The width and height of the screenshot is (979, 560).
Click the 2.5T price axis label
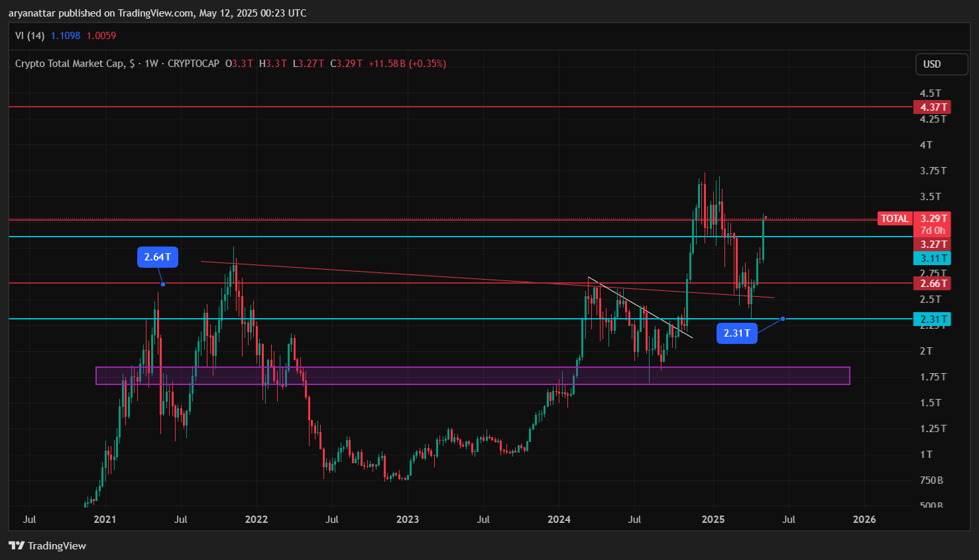[x=931, y=299]
